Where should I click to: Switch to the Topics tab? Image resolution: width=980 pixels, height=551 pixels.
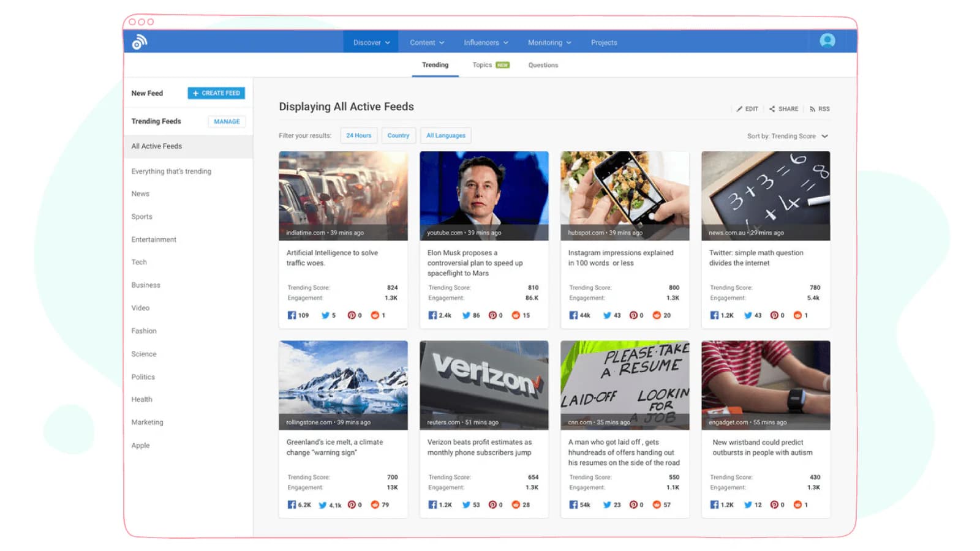[x=491, y=65]
